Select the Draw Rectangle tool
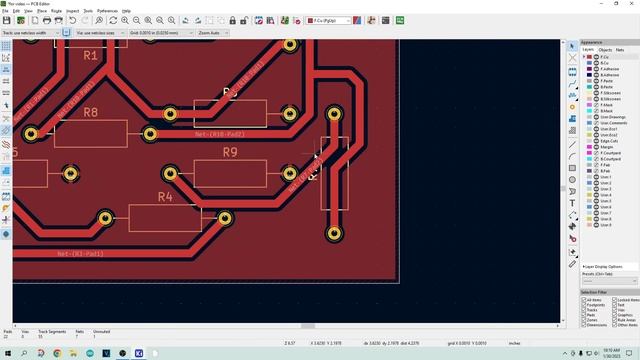640x360 pixels. 572,168
